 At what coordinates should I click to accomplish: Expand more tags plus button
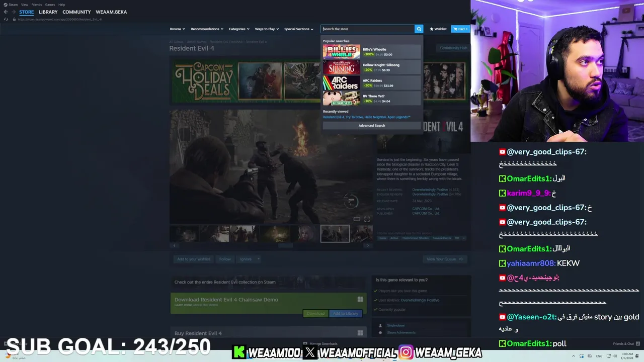tap(464, 238)
